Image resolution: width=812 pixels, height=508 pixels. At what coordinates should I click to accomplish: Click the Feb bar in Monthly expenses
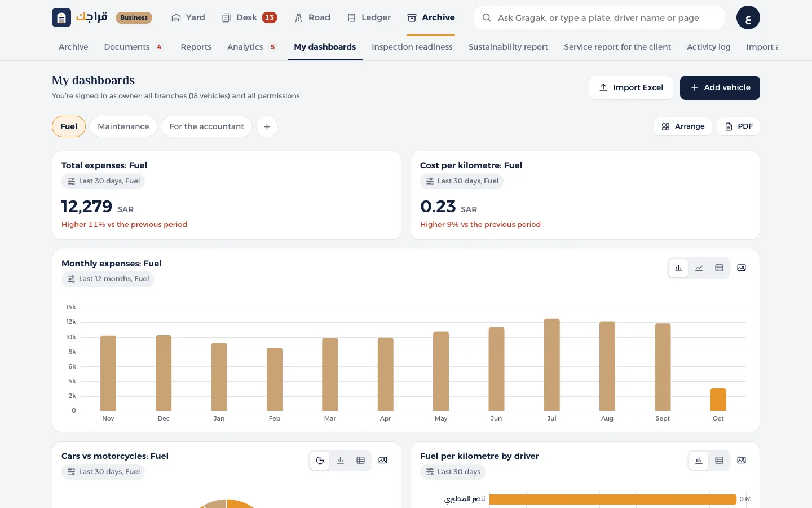[275, 379]
